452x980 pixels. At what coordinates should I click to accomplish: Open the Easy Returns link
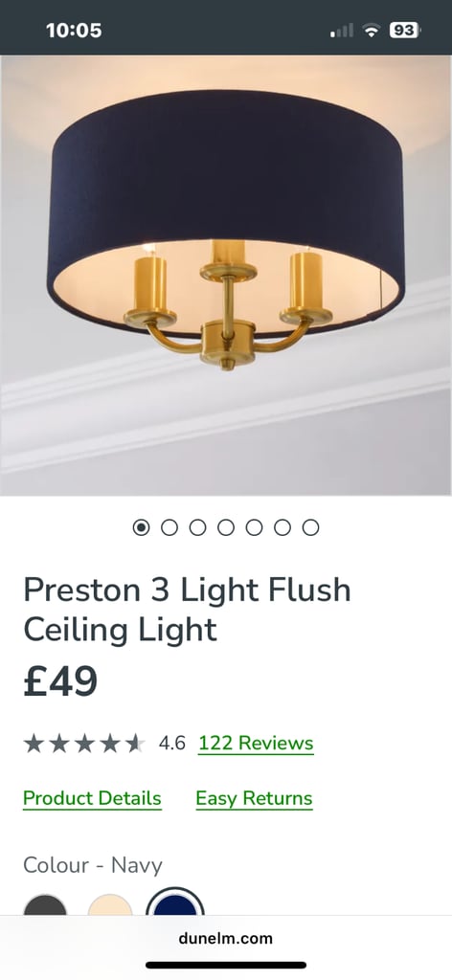pyautogui.click(x=254, y=799)
